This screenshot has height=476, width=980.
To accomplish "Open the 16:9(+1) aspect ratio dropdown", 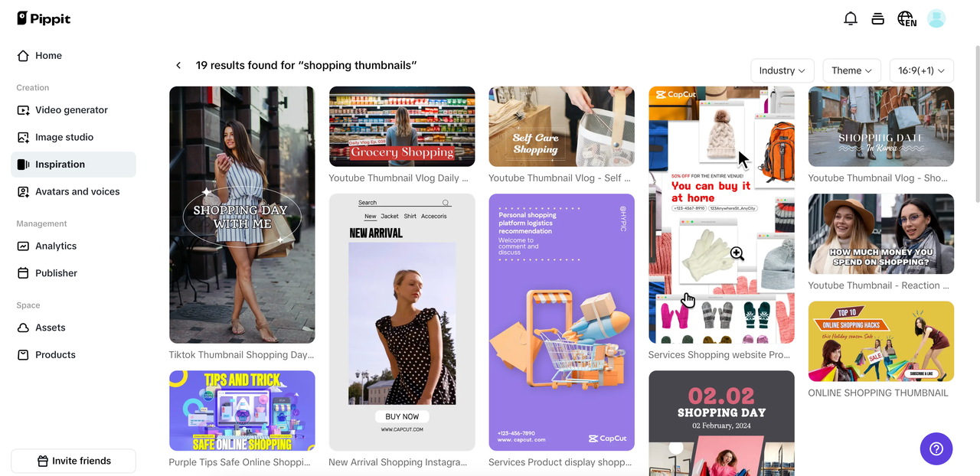I will [x=922, y=70].
